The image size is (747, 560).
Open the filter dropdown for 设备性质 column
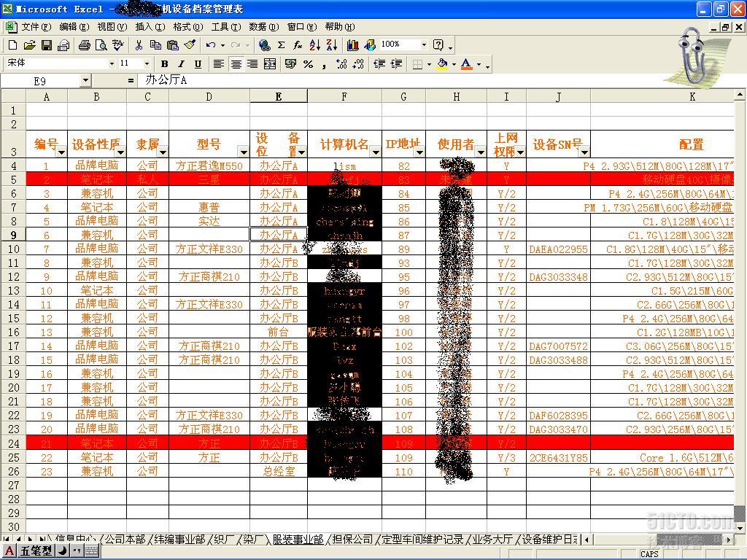120,152
